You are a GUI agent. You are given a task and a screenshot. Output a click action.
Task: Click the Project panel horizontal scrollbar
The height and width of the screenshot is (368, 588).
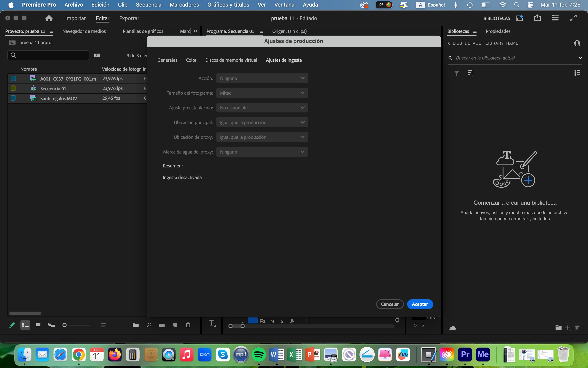tap(25, 313)
